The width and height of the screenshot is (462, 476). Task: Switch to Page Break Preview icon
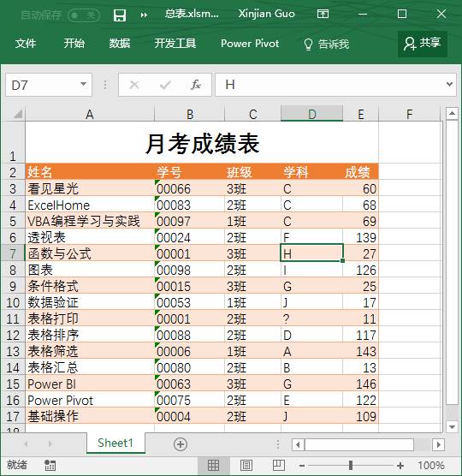(278, 465)
